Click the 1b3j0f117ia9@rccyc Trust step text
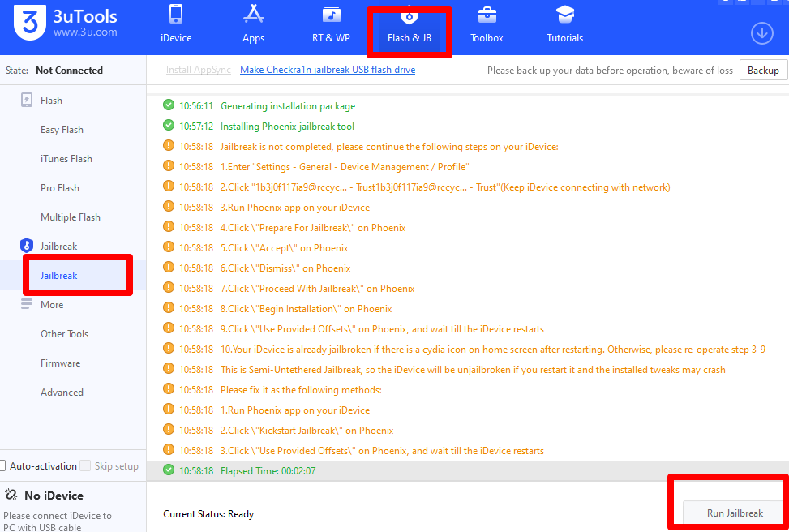This screenshot has height=532, width=789. point(445,187)
